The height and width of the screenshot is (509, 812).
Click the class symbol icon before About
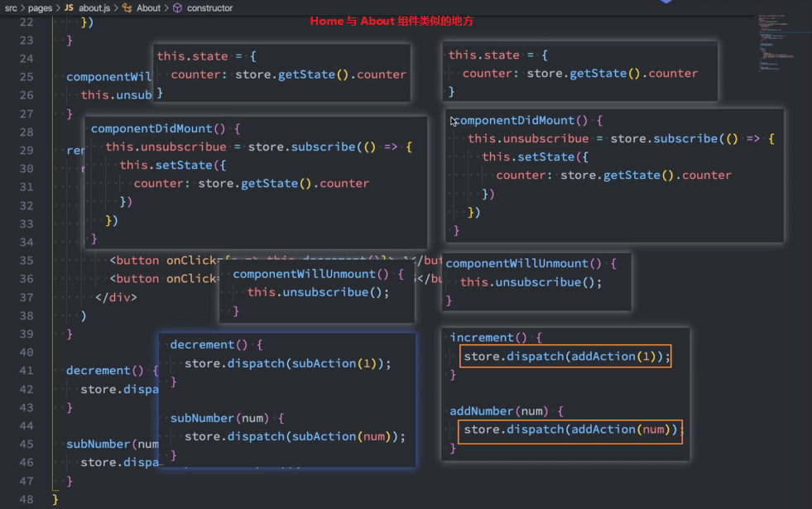coord(127,7)
